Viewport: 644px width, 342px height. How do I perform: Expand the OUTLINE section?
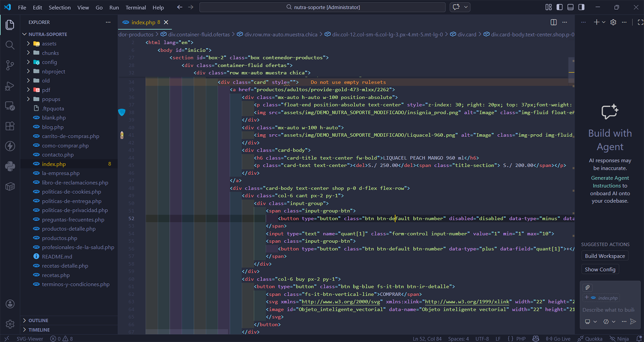pyautogui.click(x=38, y=320)
